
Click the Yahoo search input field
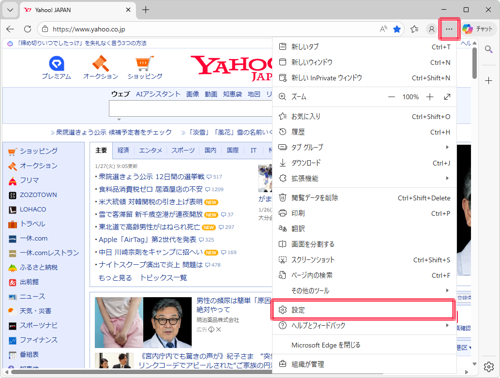pos(191,109)
